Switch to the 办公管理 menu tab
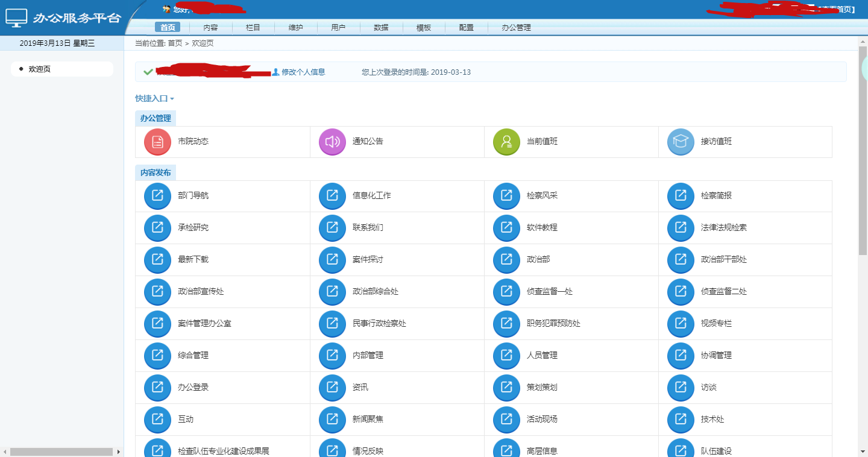Viewport: 868px width, 457px height. [x=516, y=28]
